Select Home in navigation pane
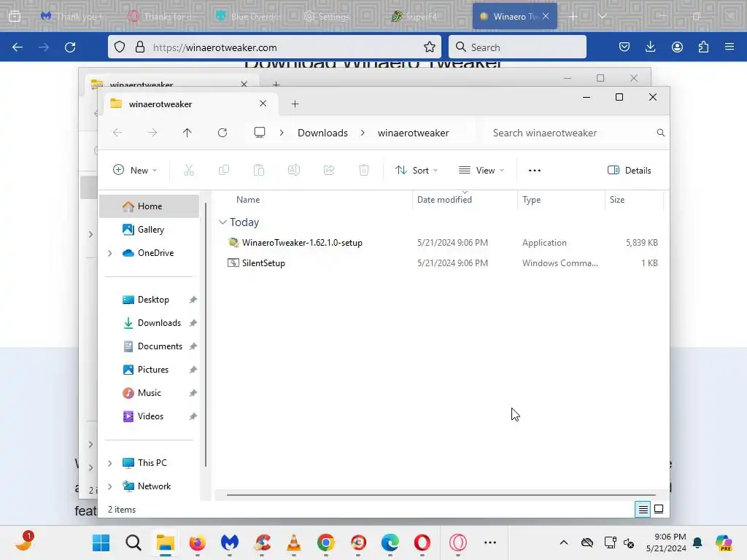The image size is (747, 560). pos(149,206)
